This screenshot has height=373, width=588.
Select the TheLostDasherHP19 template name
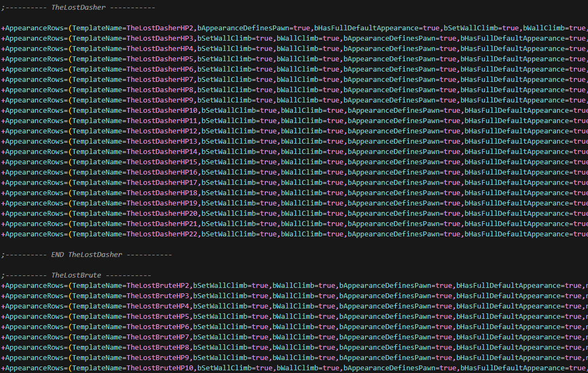[162, 203]
